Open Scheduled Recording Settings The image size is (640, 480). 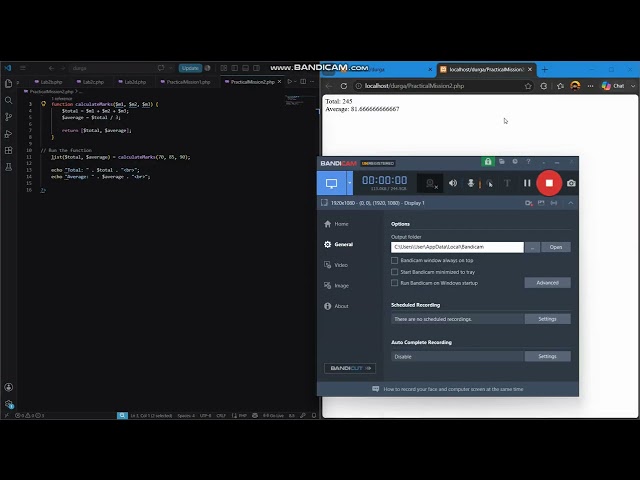pyautogui.click(x=547, y=319)
